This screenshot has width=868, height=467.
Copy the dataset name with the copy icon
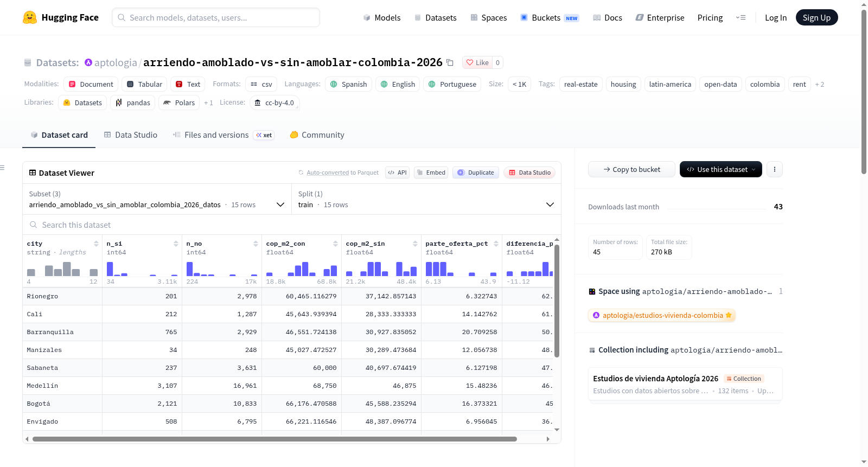click(450, 62)
